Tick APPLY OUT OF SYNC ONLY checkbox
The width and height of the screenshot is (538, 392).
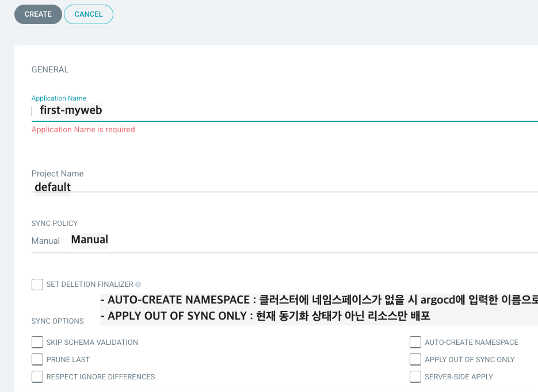(x=415, y=359)
